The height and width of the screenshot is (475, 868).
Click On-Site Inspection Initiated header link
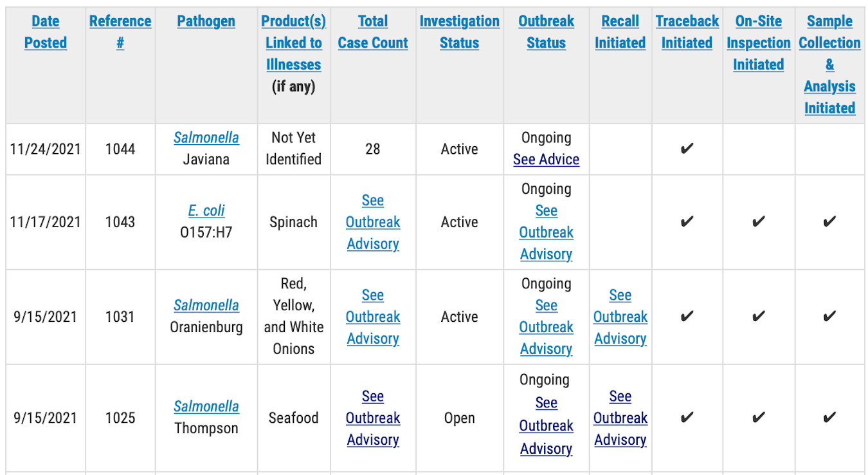(x=759, y=42)
